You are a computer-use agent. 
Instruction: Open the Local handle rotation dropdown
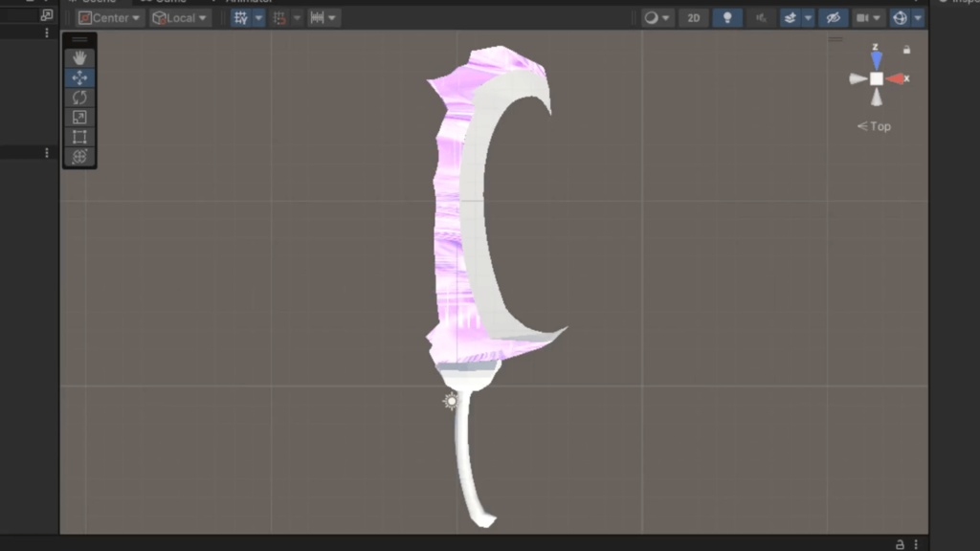pos(179,18)
